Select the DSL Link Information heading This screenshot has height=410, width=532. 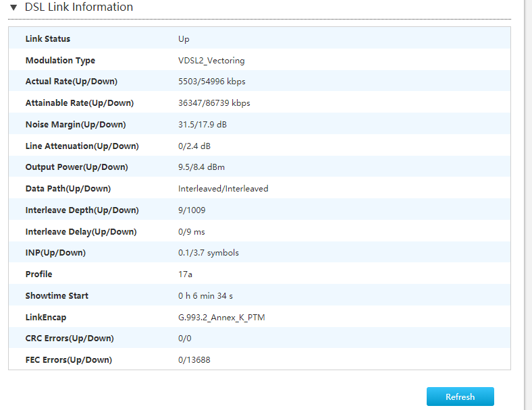tap(79, 7)
